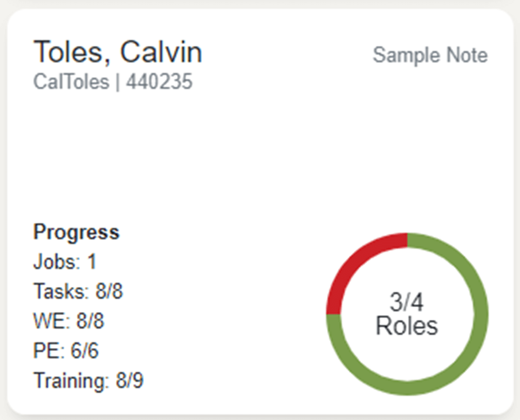This screenshot has width=520, height=420.
Task: Open the Sample Note text
Action: (x=430, y=55)
